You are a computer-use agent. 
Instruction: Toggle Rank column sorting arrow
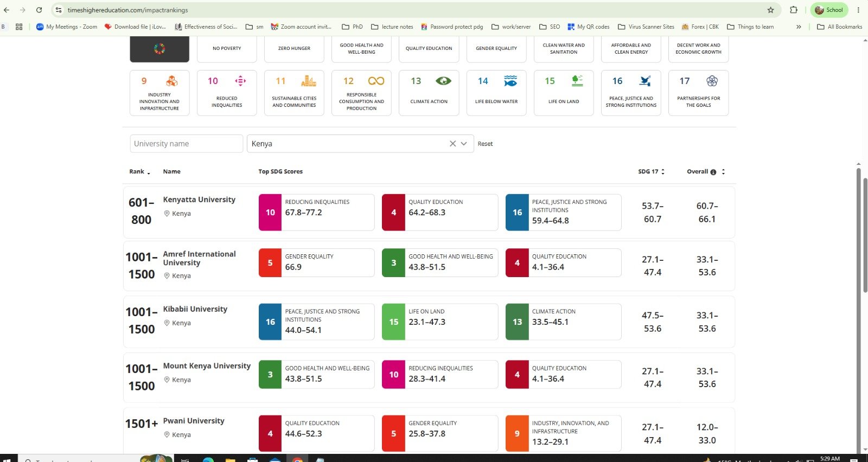pos(149,173)
